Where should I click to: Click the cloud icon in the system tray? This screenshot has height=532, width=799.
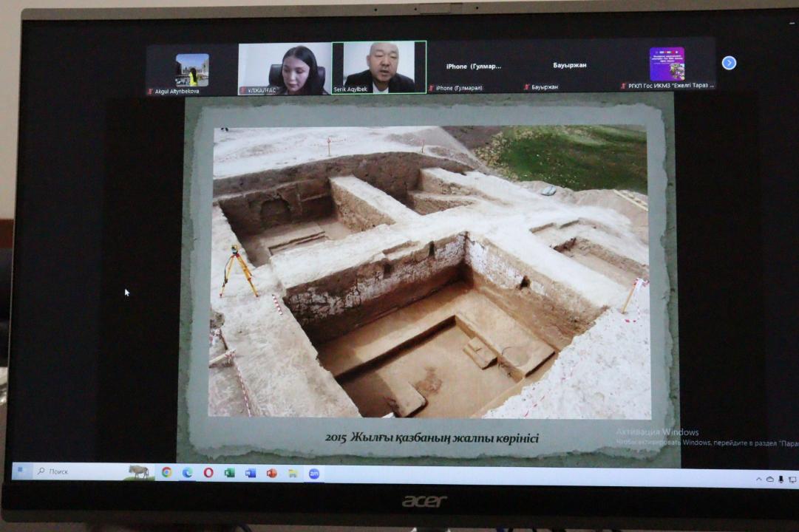click(x=770, y=480)
